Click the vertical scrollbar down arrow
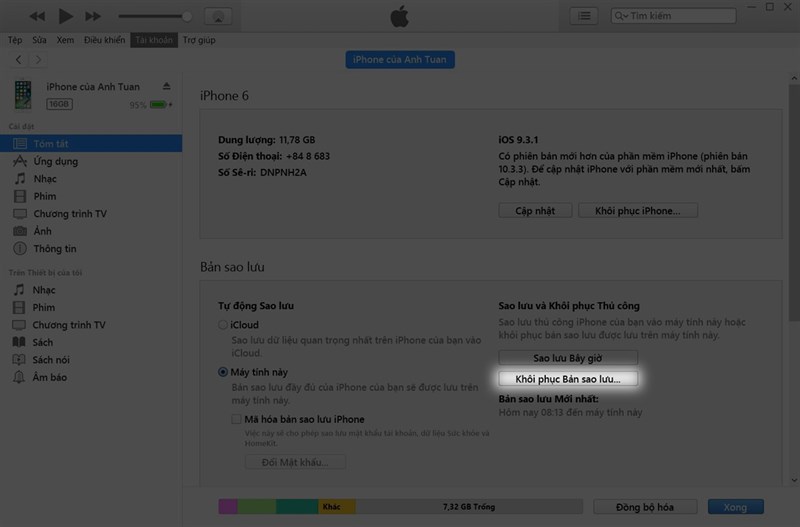Viewport: 800px width, 527px height. point(794,480)
